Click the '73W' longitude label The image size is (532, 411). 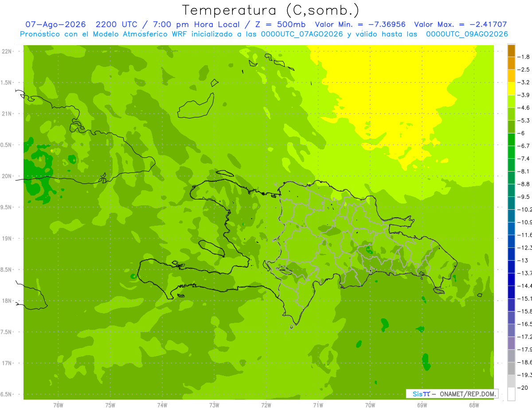[x=214, y=405]
